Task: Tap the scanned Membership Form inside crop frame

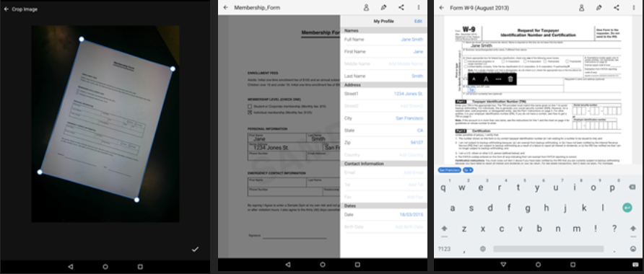Action: 106,120
